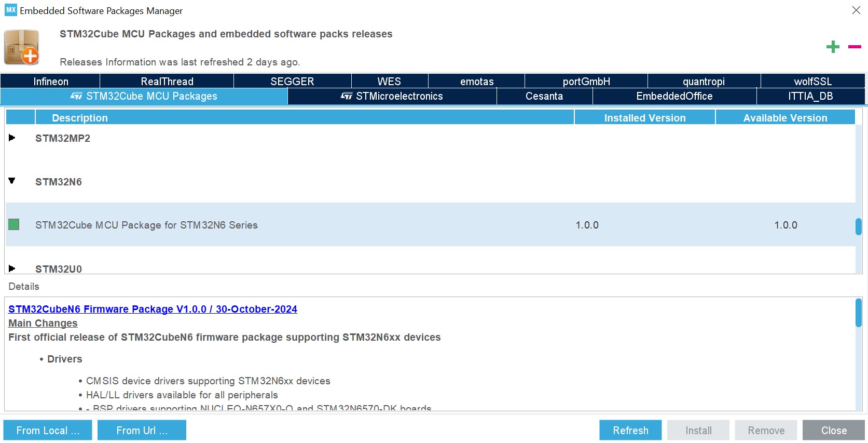
Task: Click the Details pane vertical scrollbar thumb
Action: tap(859, 313)
